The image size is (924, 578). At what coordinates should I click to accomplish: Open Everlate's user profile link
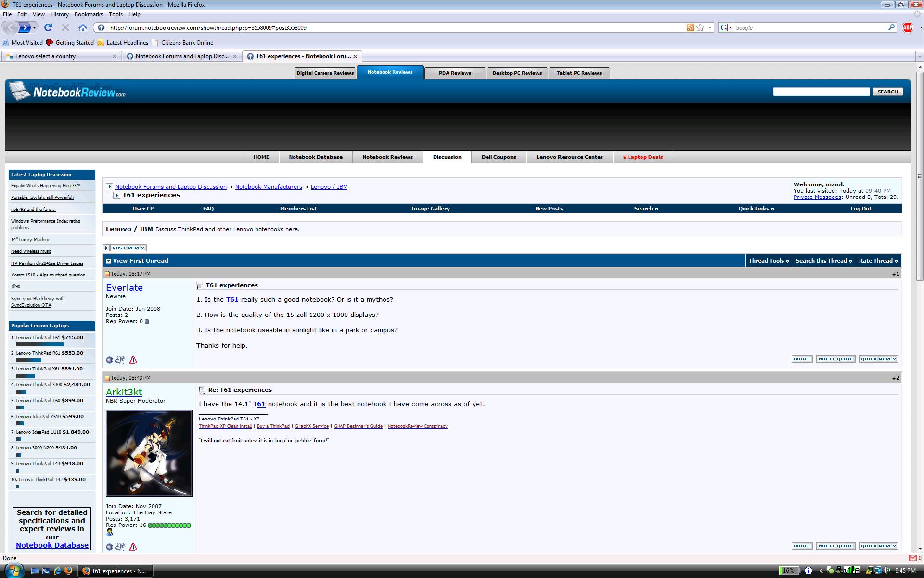pos(124,288)
